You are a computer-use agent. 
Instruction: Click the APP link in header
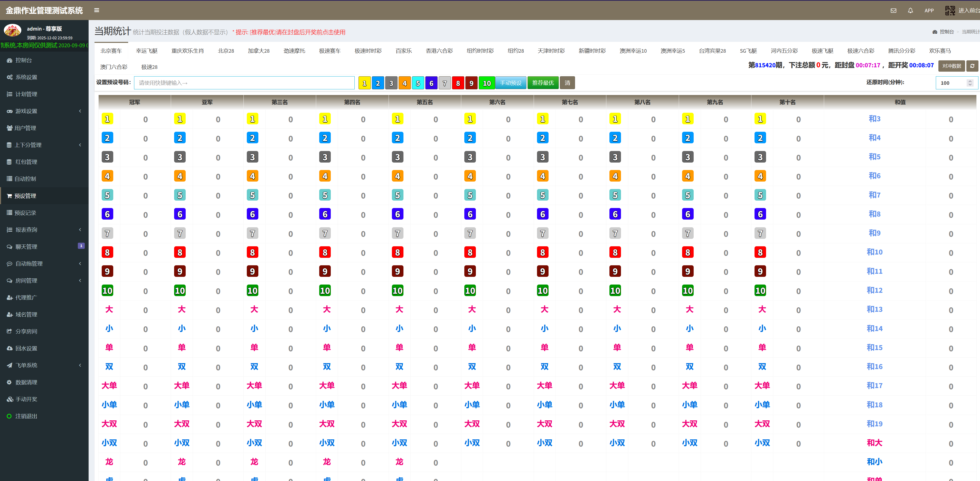click(929, 11)
